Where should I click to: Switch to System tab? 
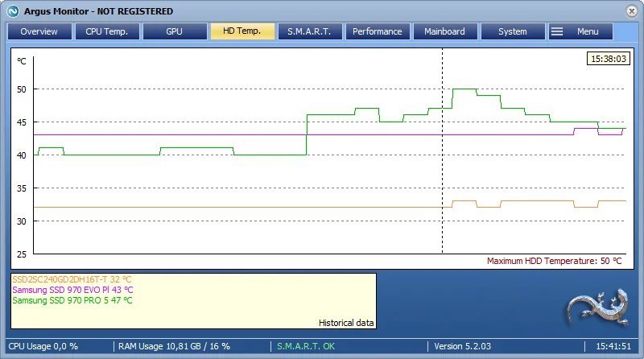513,31
